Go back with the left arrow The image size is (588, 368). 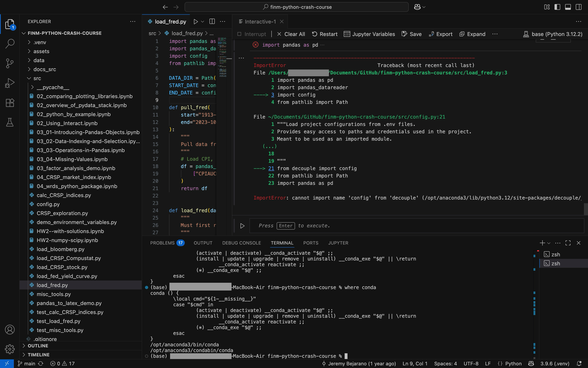[165, 7]
